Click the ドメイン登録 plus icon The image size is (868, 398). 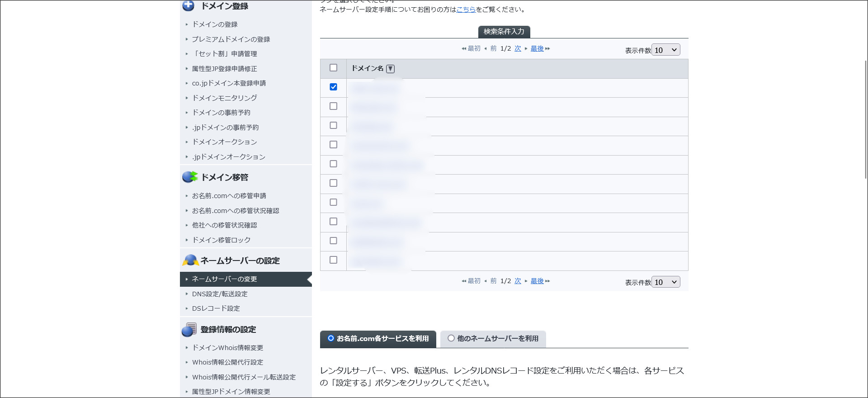click(x=188, y=5)
